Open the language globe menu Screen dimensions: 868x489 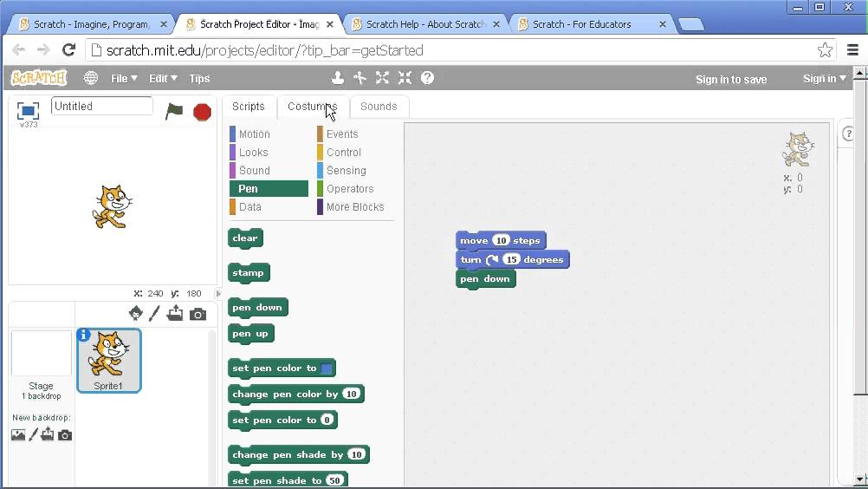[x=91, y=78]
